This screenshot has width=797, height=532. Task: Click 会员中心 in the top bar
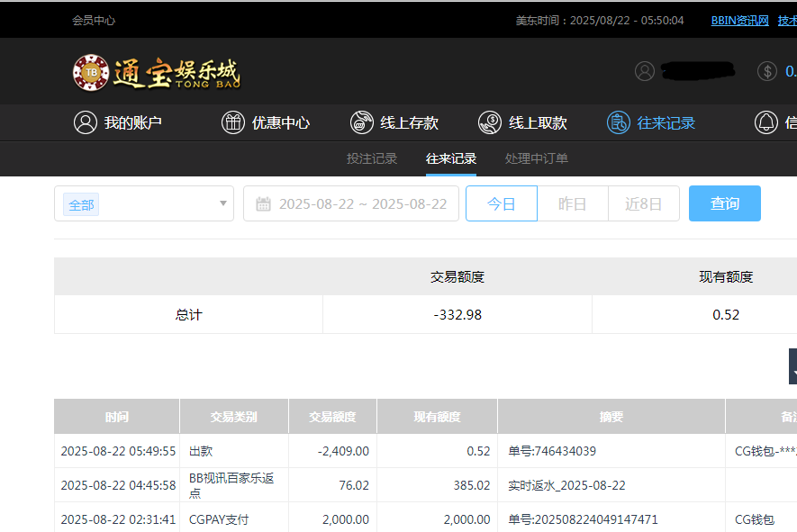93,19
